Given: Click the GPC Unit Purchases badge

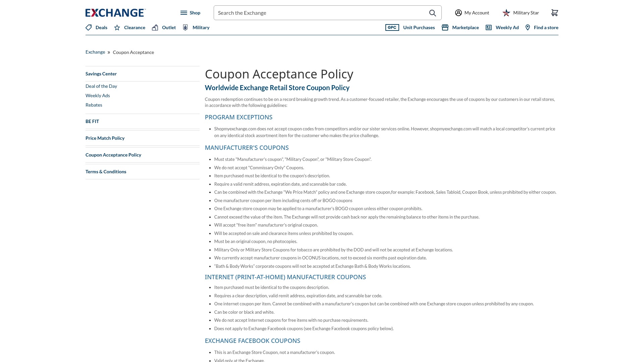Looking at the screenshot, I should point(392,27).
